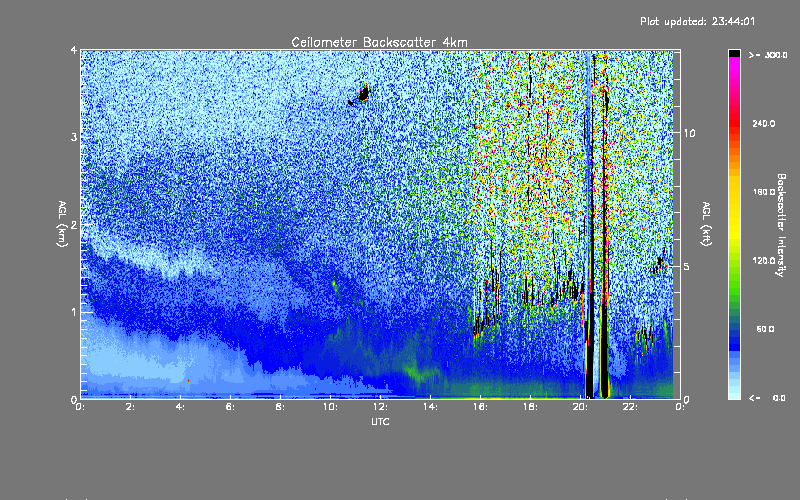800x500 pixels.
Task: Click the '>= 300.0' colorbar value
Action: click(768, 55)
